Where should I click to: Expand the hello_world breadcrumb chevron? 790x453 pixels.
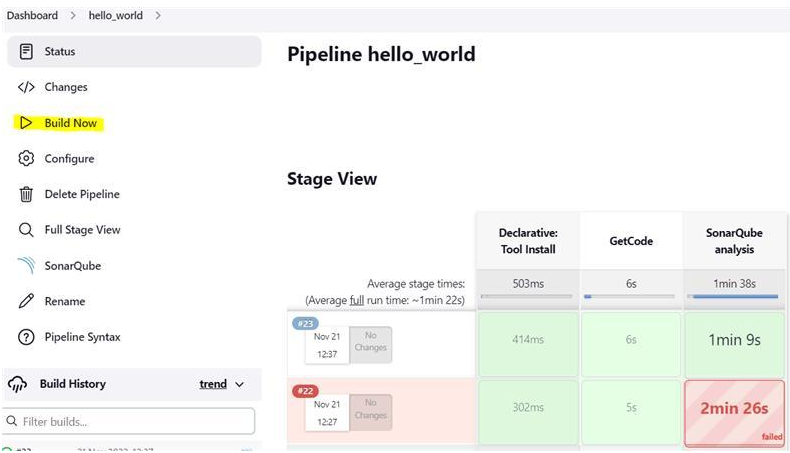tap(159, 15)
